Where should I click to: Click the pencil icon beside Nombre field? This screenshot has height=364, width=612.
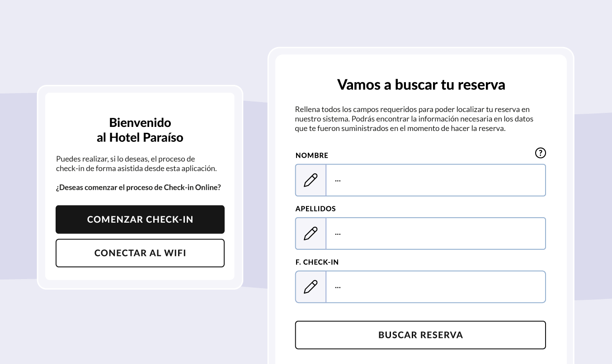(311, 180)
